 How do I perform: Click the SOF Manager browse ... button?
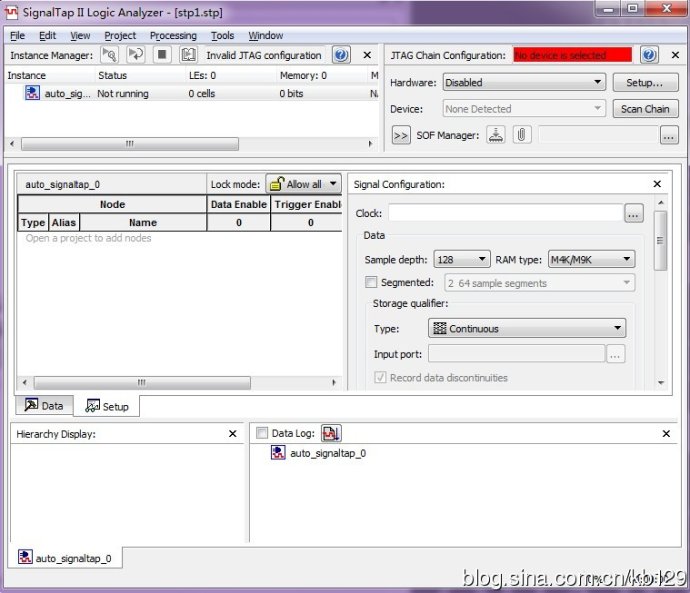pyautogui.click(x=669, y=135)
